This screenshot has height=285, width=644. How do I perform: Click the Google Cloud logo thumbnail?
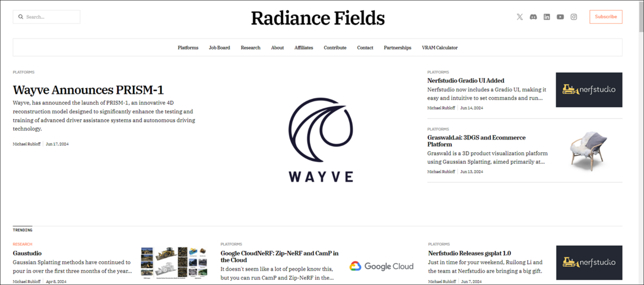click(382, 266)
